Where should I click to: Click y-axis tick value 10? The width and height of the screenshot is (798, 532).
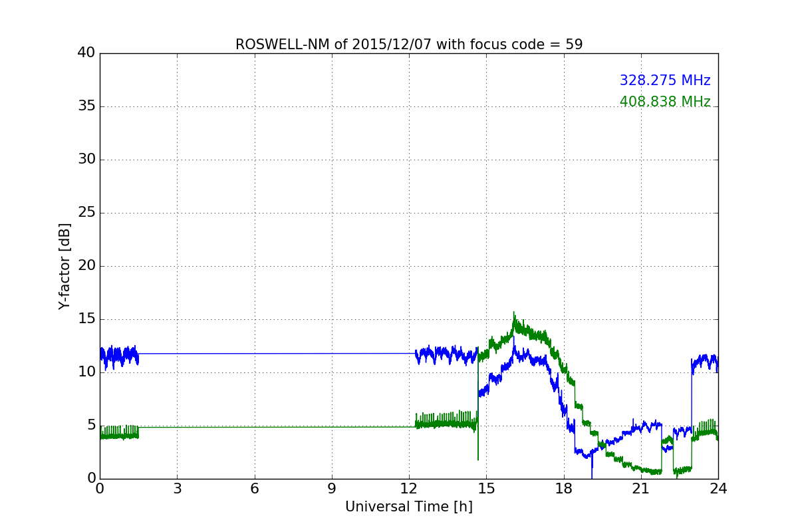(x=86, y=372)
